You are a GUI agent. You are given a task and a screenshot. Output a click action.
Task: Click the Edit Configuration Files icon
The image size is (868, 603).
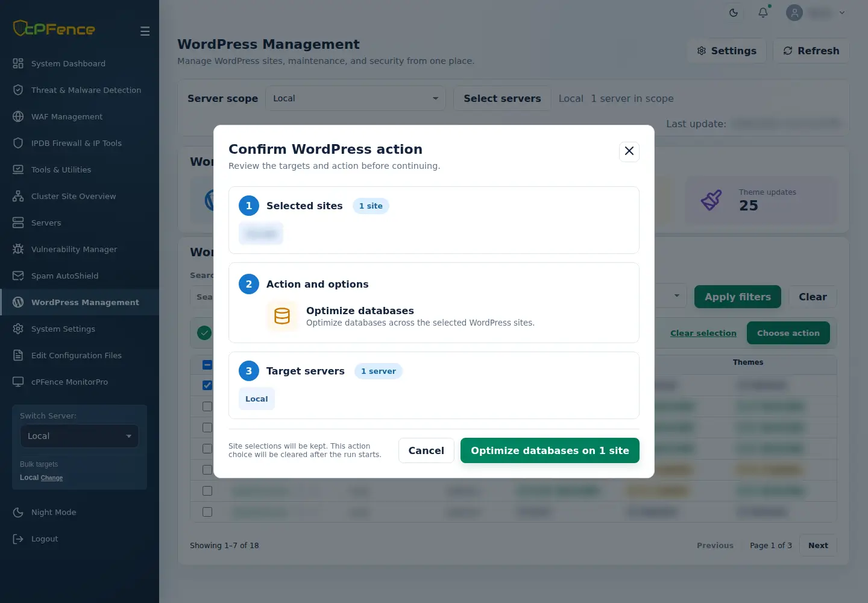tap(18, 355)
